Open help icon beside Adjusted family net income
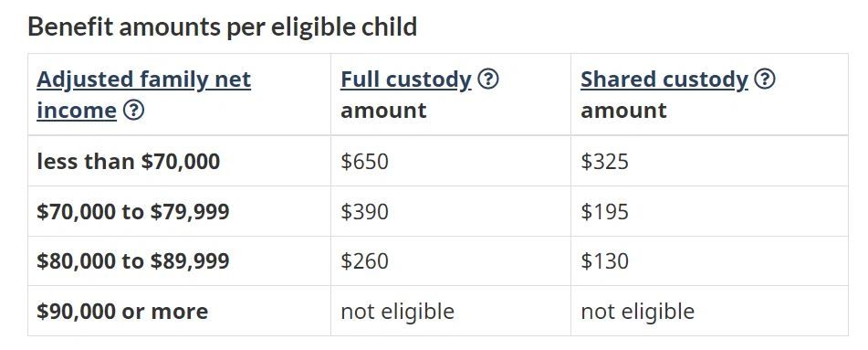Viewport: 868px width, 350px height. coord(133,111)
